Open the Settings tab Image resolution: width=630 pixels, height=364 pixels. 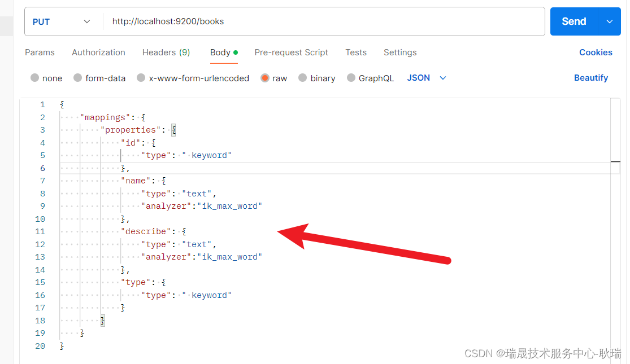click(x=400, y=52)
